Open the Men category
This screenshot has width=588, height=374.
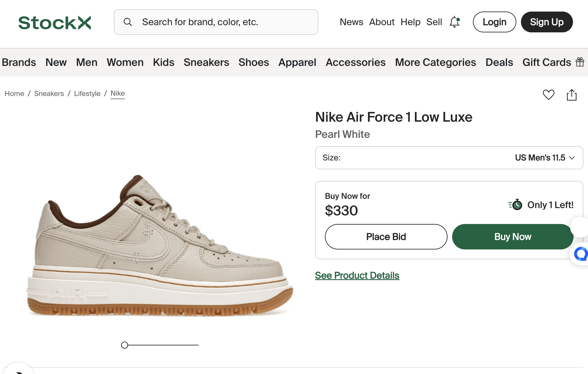87,62
